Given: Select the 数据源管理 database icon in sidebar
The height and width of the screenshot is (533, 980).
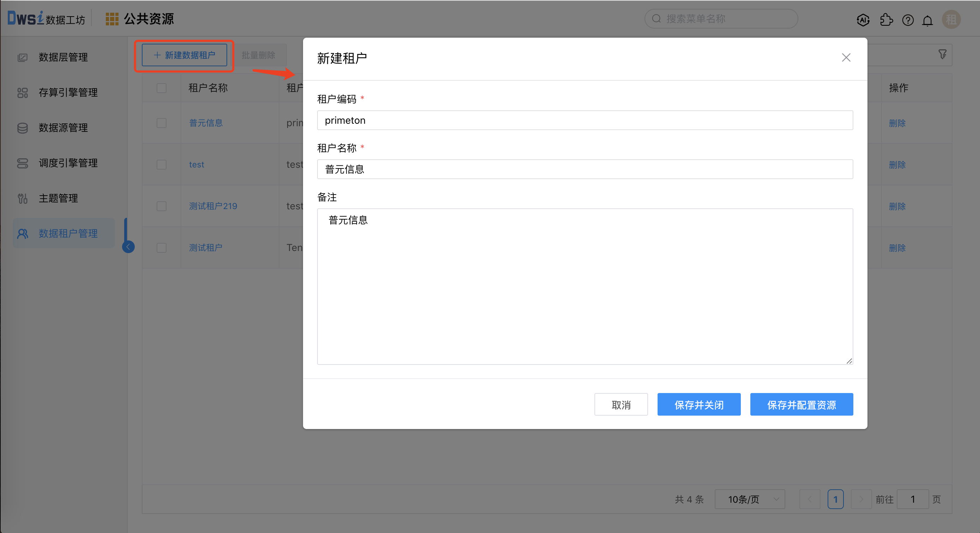Looking at the screenshot, I should click(x=23, y=128).
